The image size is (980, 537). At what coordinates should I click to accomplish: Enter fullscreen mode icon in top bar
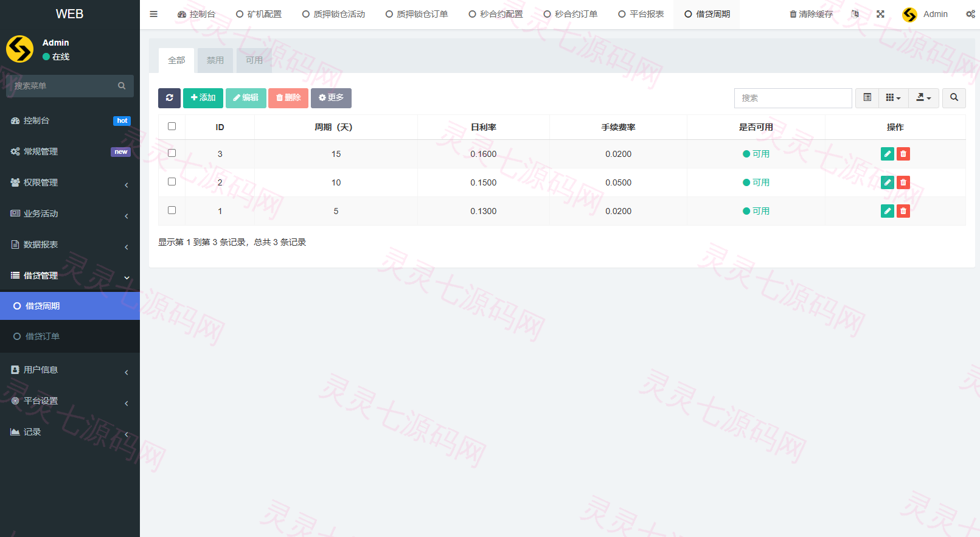[x=880, y=14]
